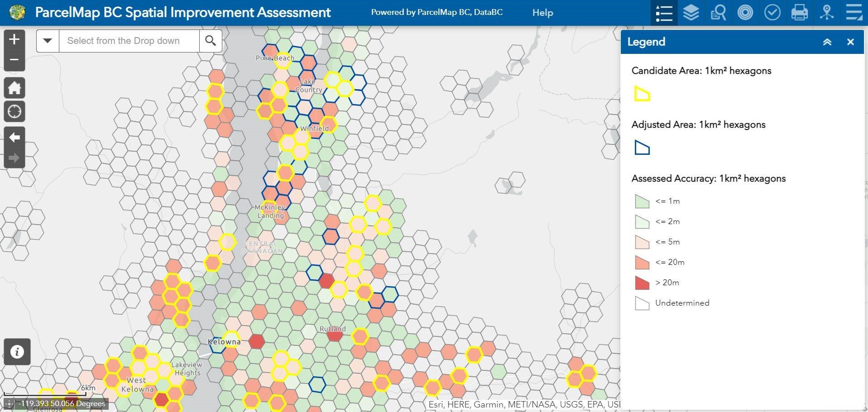Click the Pixie Beach map label
The width and height of the screenshot is (868, 412).
275,58
